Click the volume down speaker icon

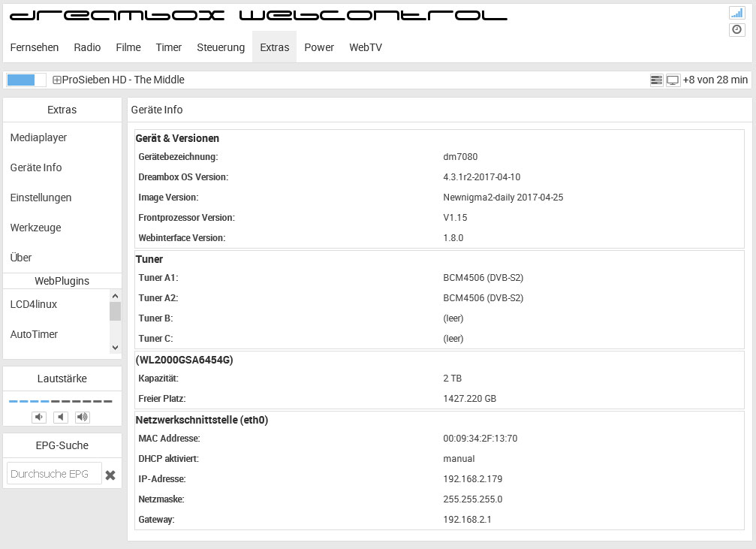(x=39, y=417)
